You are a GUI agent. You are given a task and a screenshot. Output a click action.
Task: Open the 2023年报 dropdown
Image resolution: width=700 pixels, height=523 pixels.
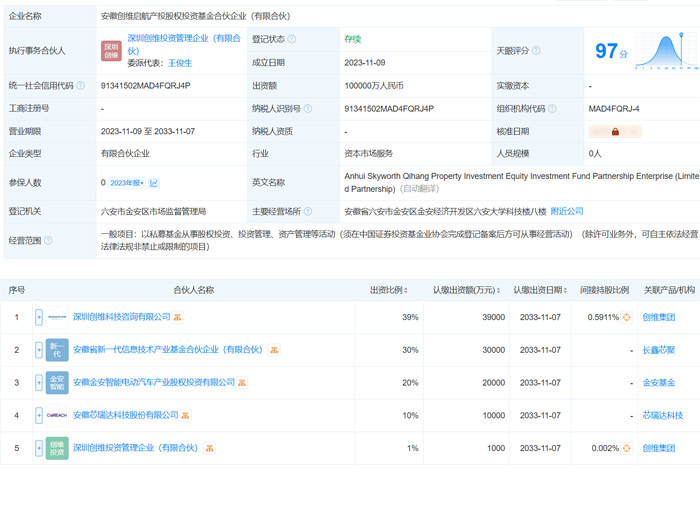[127, 183]
